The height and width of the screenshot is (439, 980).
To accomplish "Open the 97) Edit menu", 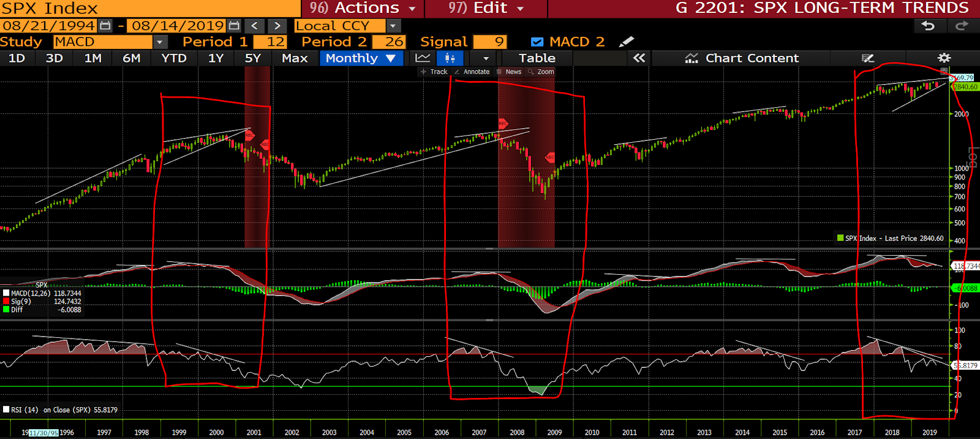I will click(x=486, y=8).
